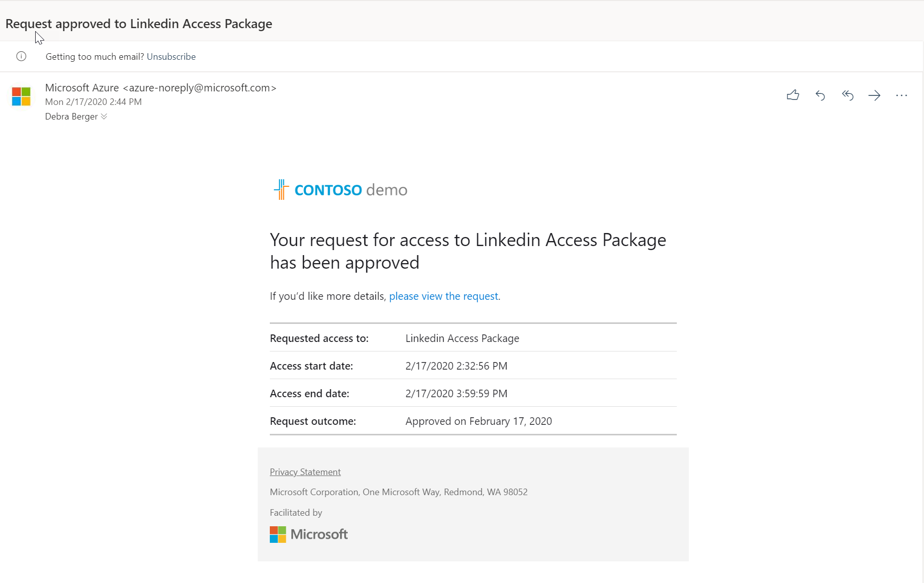The image size is (924, 583).
Task: Click the recipient name Debra Berger
Action: (71, 116)
